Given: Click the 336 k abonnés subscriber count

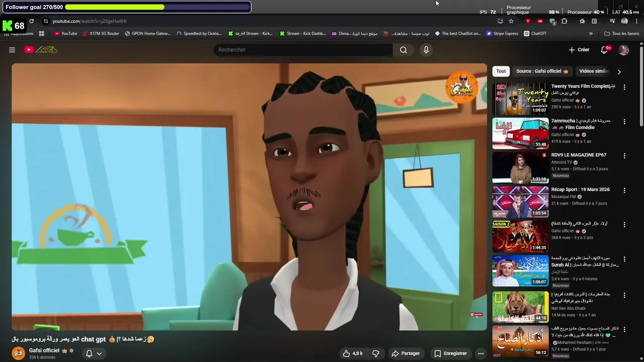Looking at the screenshot, I should (x=42, y=357).
